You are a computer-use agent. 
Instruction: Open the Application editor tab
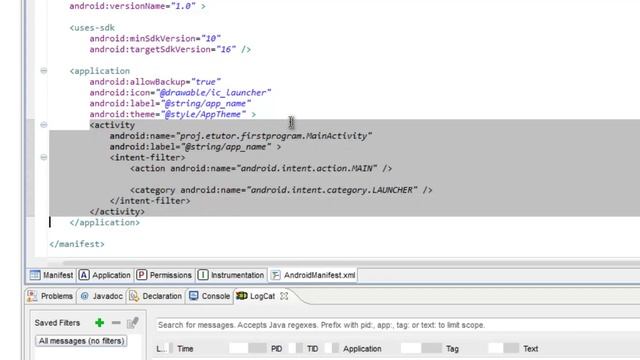(x=104, y=275)
